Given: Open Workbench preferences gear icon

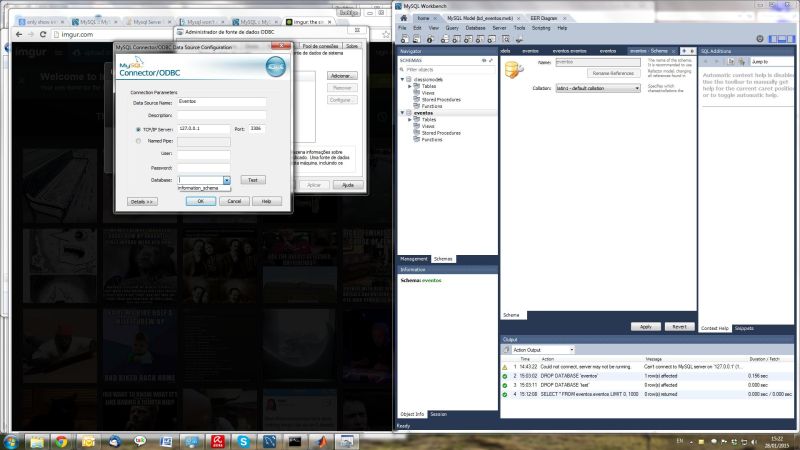Looking at the screenshot, I should click(760, 39).
